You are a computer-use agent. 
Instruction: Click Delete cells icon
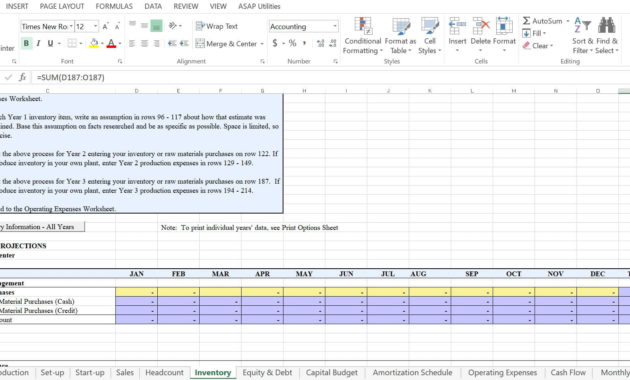coord(481,26)
